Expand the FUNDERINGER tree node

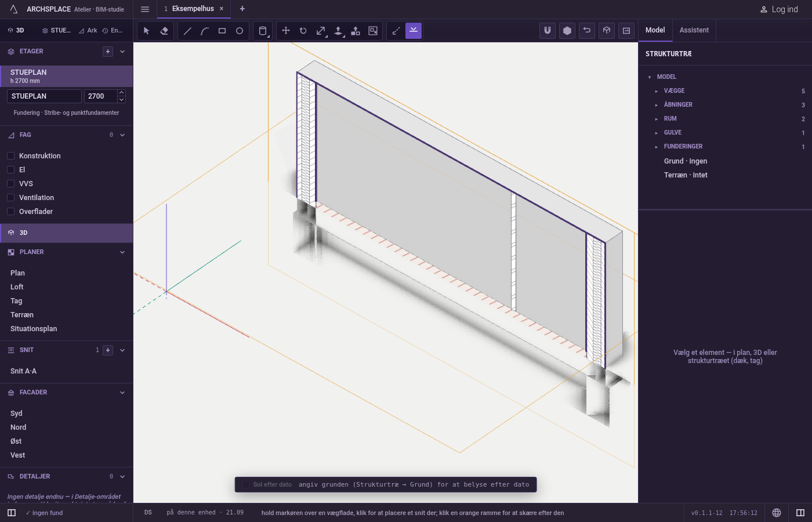click(657, 147)
